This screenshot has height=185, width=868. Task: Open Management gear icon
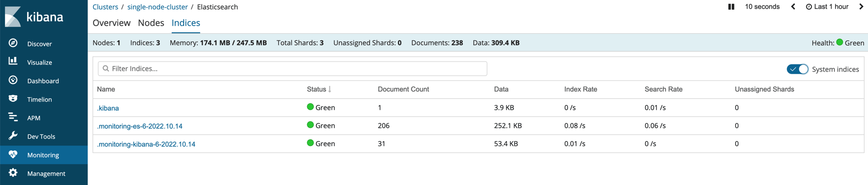pyautogui.click(x=13, y=173)
